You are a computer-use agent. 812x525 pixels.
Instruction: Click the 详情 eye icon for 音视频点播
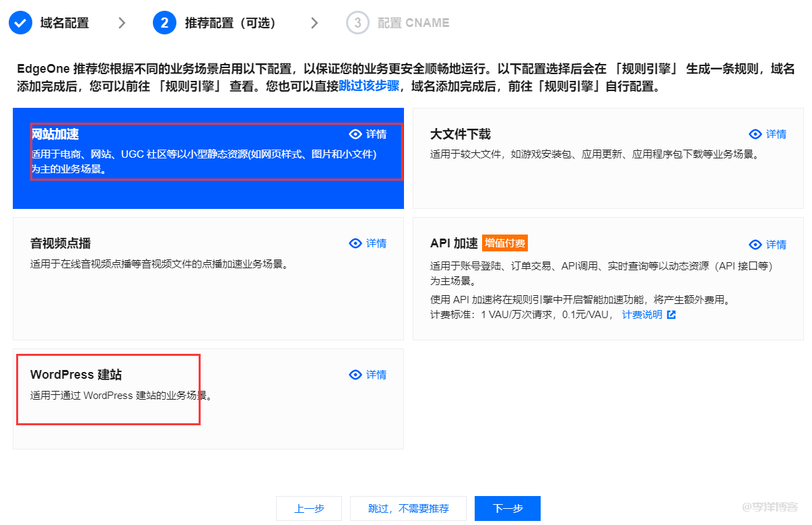click(356, 243)
